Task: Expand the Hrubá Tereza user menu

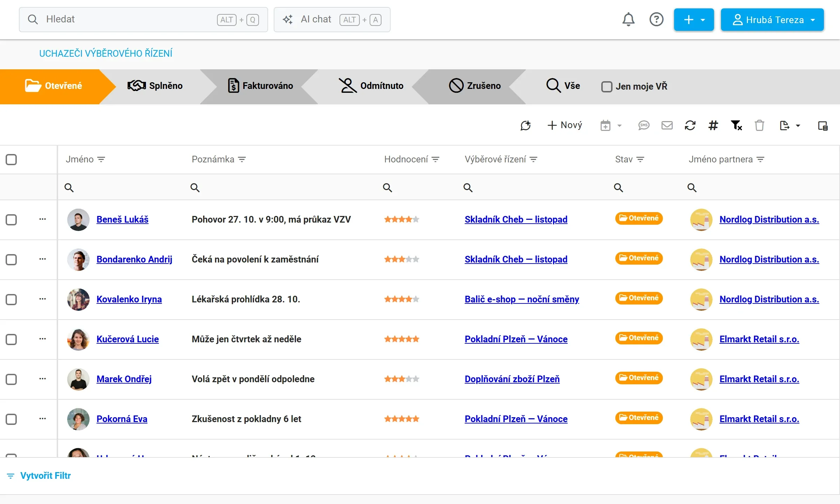Action: (772, 20)
